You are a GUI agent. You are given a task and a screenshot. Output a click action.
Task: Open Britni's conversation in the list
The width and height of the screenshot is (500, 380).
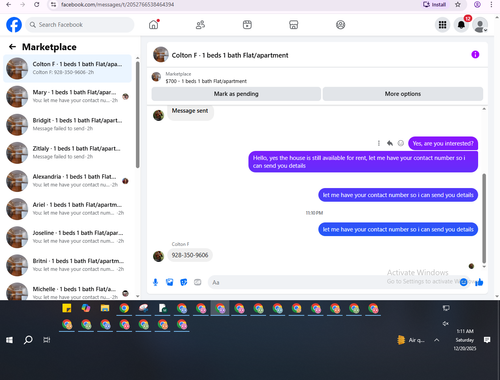click(x=67, y=265)
